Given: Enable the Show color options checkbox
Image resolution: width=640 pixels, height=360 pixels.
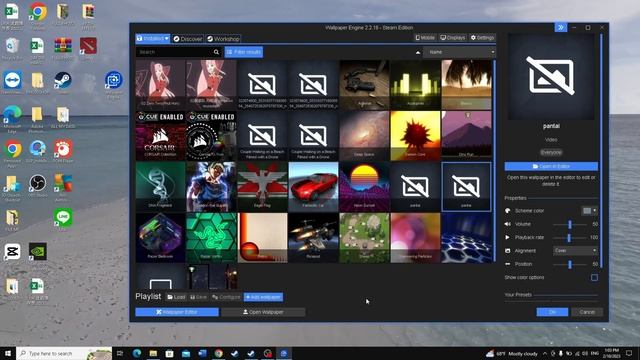Looking at the screenshot, I should (594, 278).
